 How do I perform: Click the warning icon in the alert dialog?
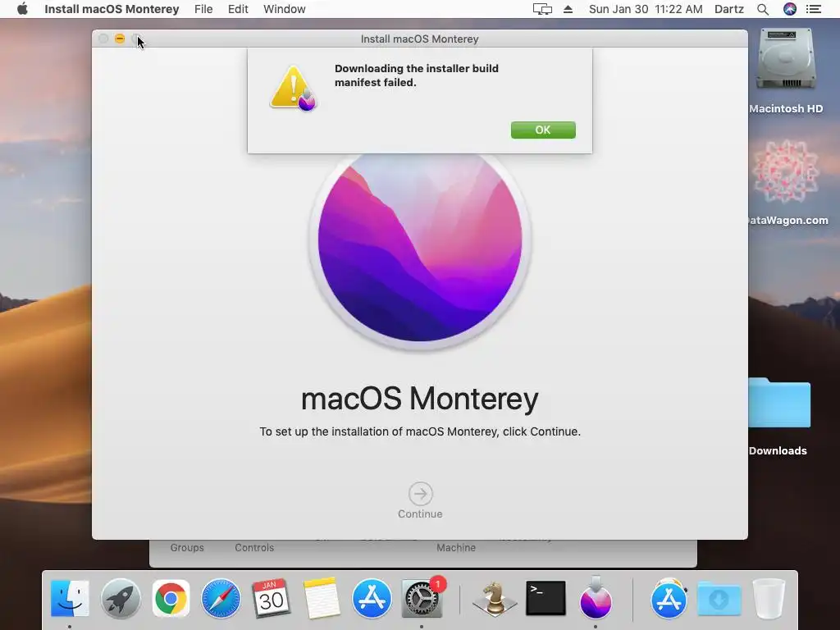point(293,89)
